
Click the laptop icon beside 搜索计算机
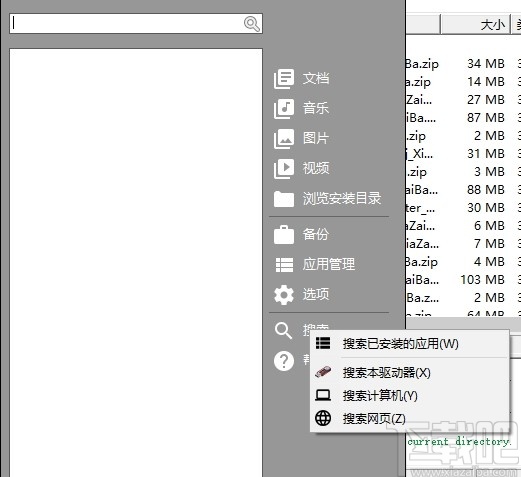(x=323, y=395)
